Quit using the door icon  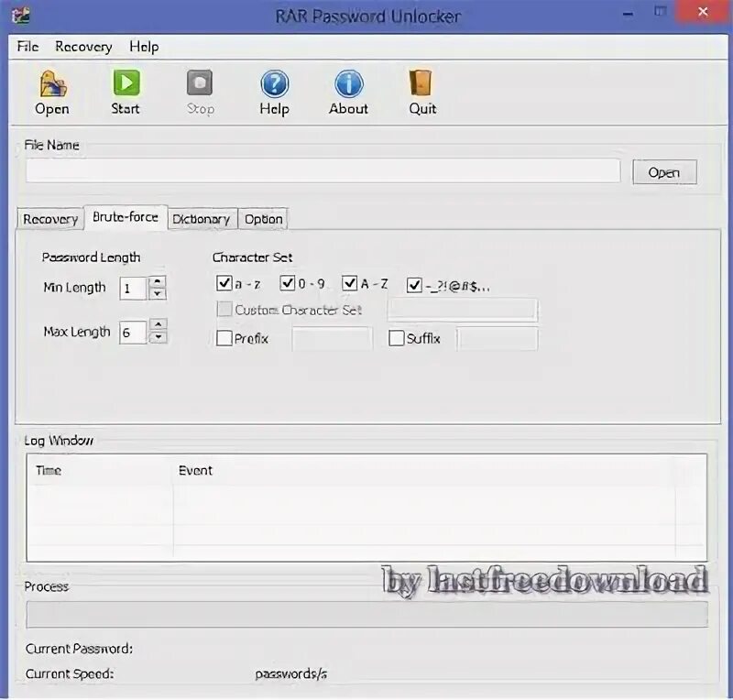421,82
